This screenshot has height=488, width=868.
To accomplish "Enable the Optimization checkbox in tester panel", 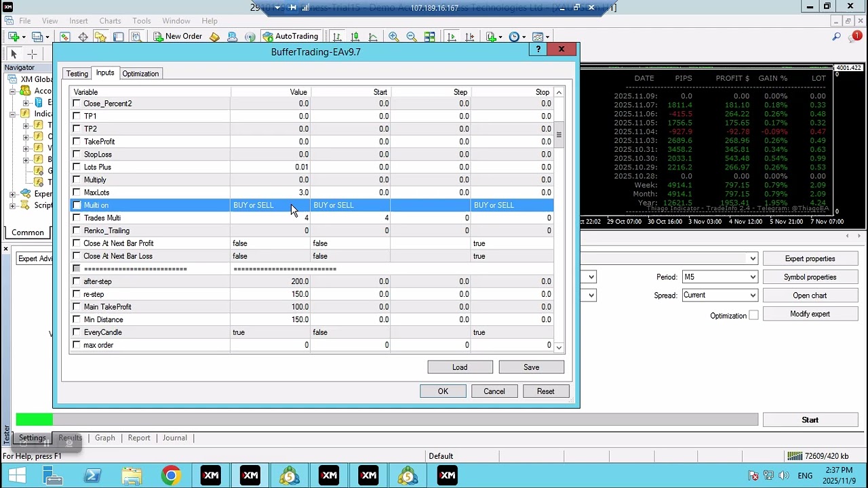I will (753, 315).
